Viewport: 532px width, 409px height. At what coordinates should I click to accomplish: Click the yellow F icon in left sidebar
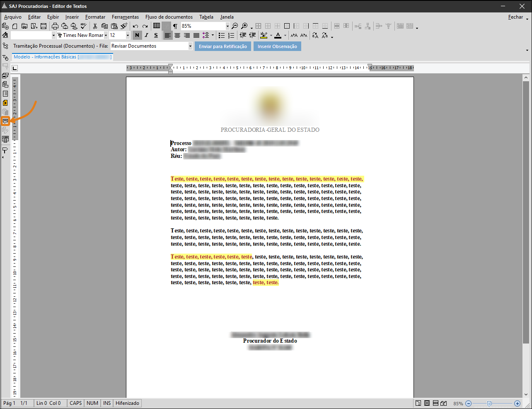[x=5, y=103]
